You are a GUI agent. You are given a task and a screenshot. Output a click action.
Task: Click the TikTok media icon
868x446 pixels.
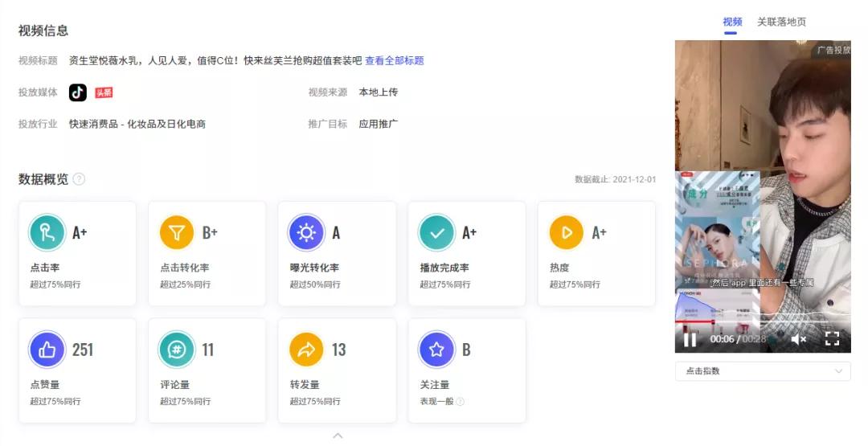(77, 92)
